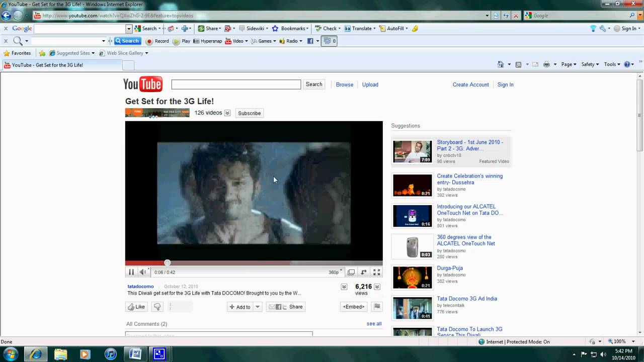
Task: Open the Upload link
Action: pos(370,84)
